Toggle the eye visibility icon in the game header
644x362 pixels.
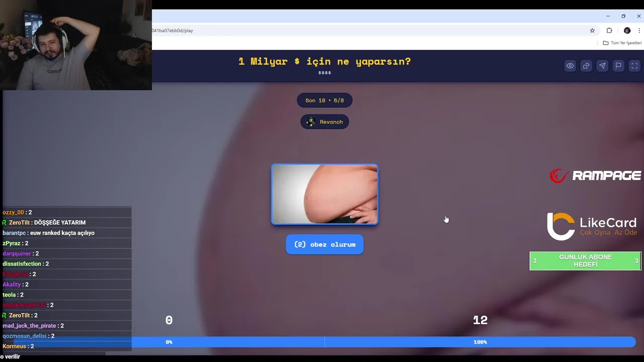(570, 66)
